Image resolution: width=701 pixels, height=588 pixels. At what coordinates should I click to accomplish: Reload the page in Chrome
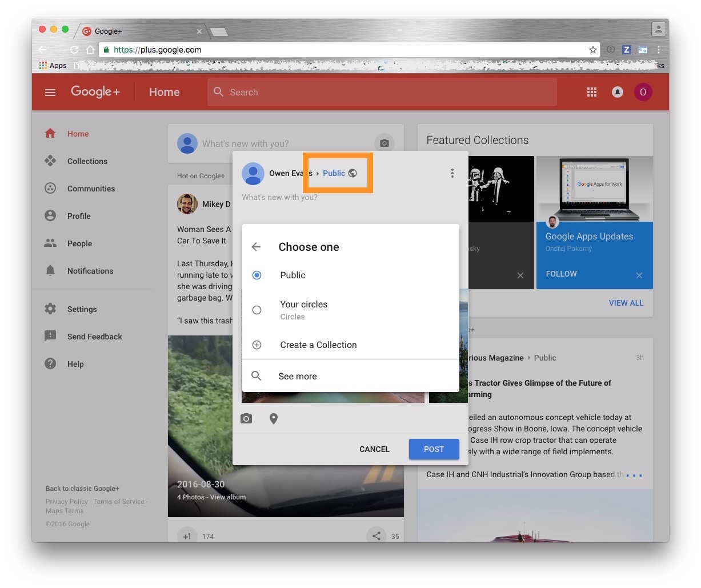[74, 50]
